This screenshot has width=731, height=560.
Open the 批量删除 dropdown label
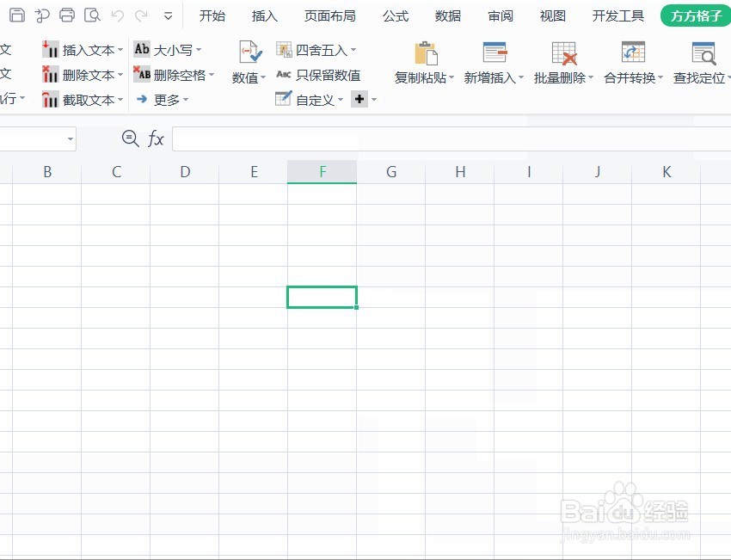(563, 78)
